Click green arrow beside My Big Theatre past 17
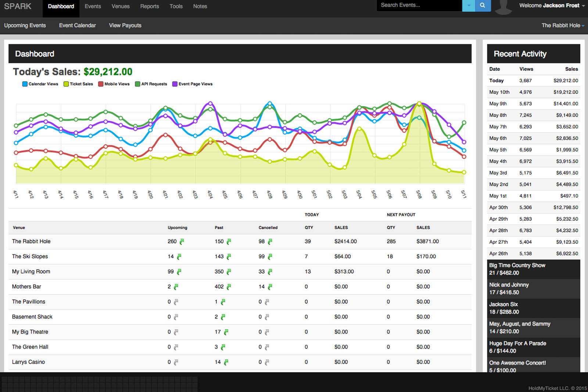The height and width of the screenshot is (392, 588). [226, 332]
